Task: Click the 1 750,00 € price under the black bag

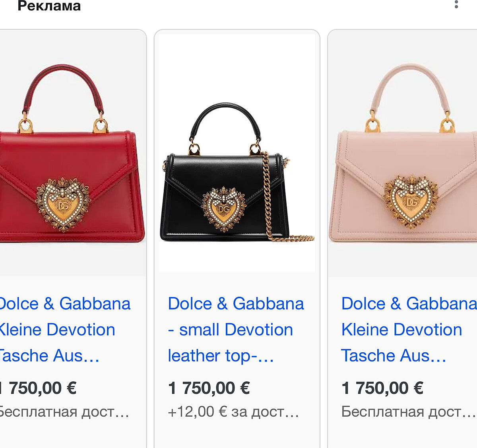Action: click(209, 388)
